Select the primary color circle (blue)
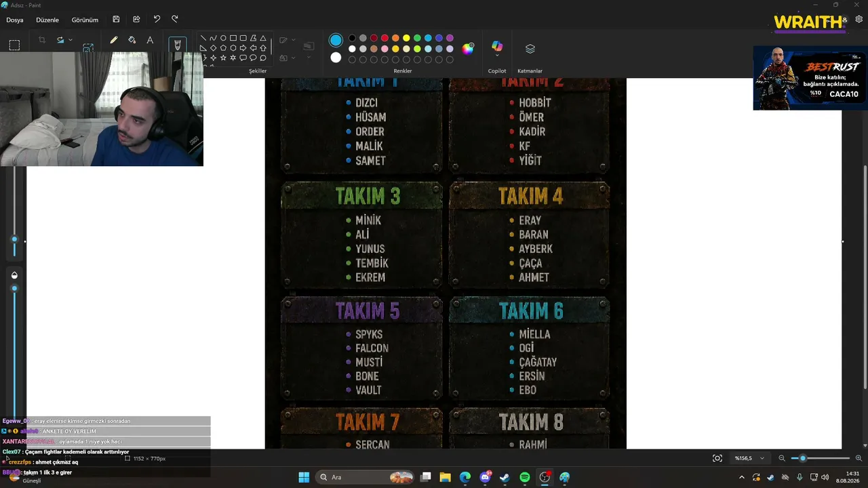The height and width of the screenshot is (488, 868). (x=336, y=40)
